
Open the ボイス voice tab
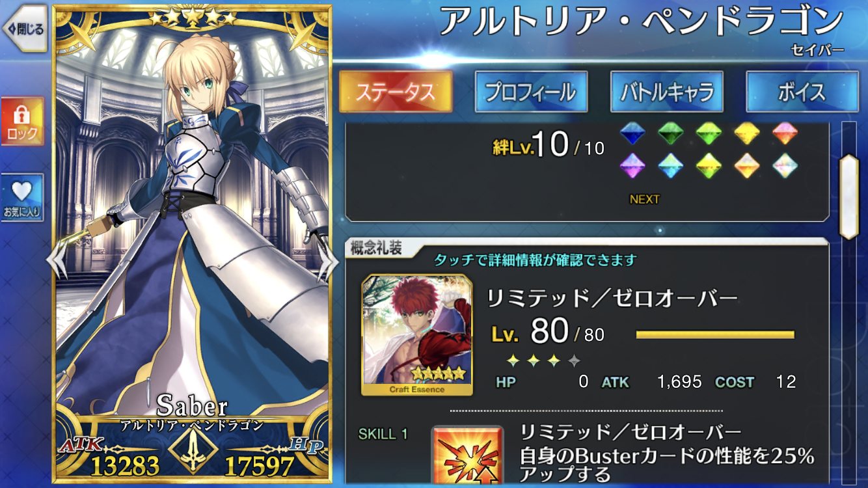click(802, 92)
